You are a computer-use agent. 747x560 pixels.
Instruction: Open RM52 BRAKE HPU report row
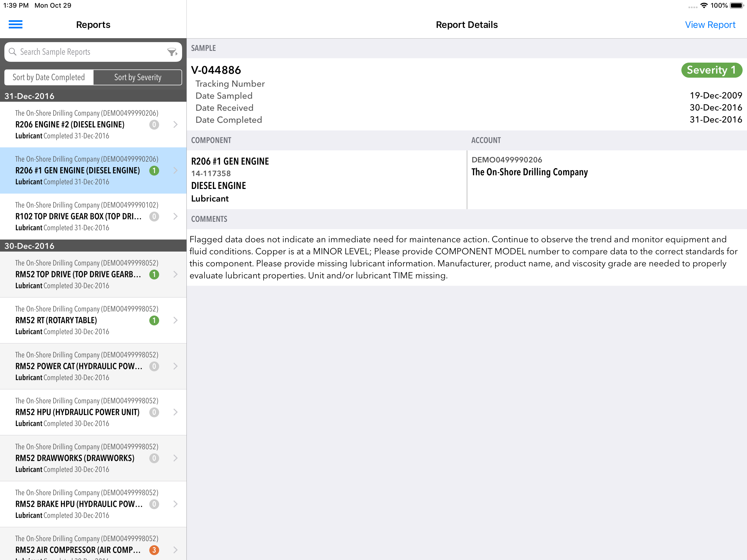pyautogui.click(x=93, y=504)
